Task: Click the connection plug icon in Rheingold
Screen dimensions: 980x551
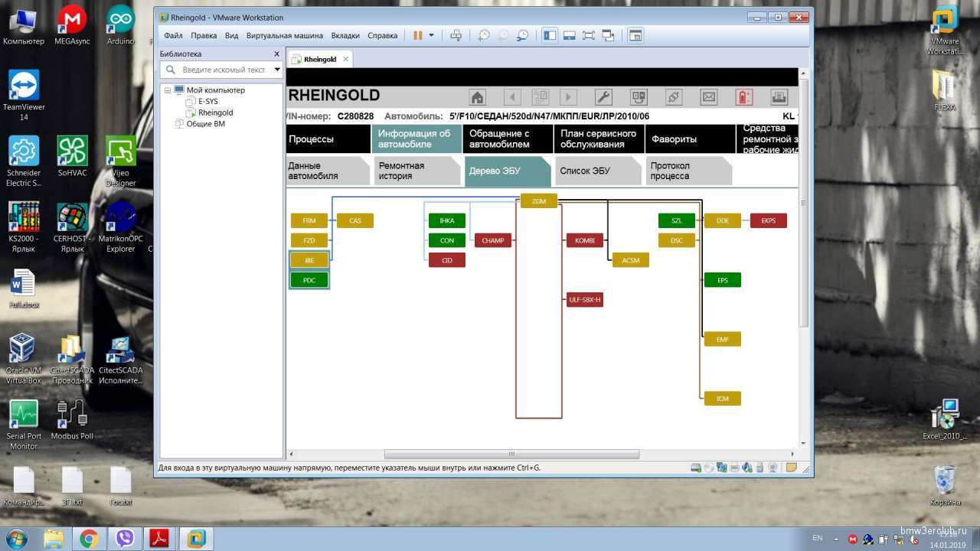Action: click(674, 97)
